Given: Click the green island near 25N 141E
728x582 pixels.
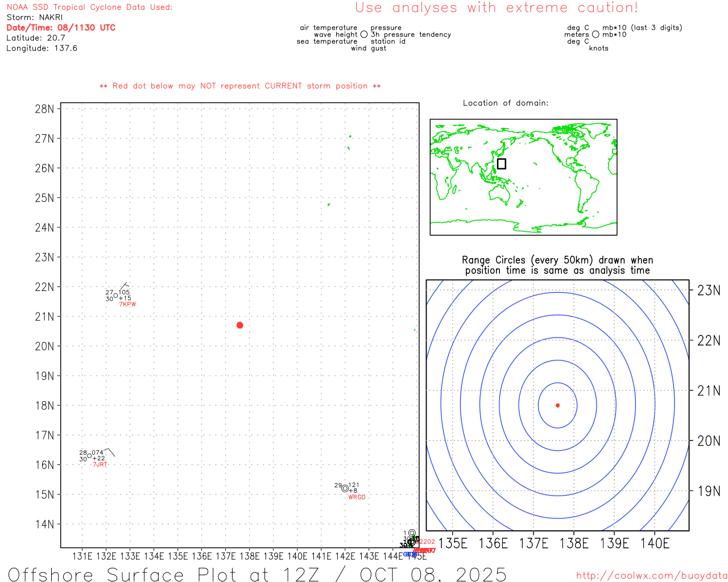Looking at the screenshot, I should 329,205.
